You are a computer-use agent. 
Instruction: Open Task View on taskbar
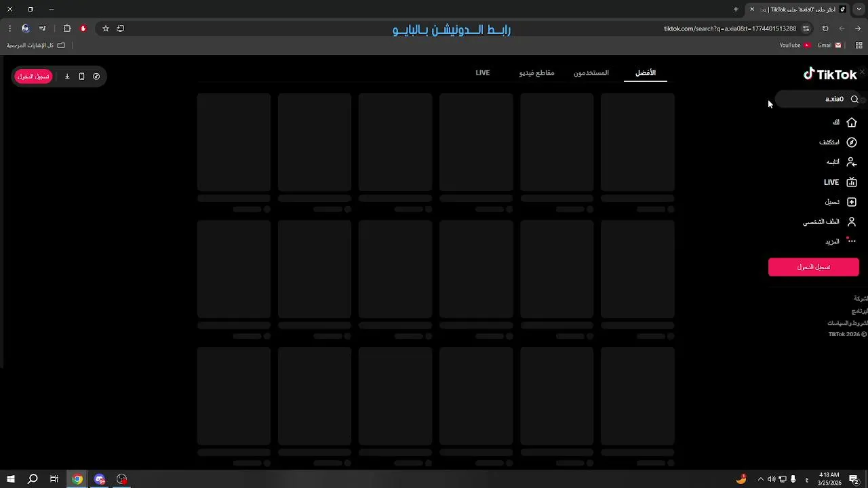click(x=54, y=479)
